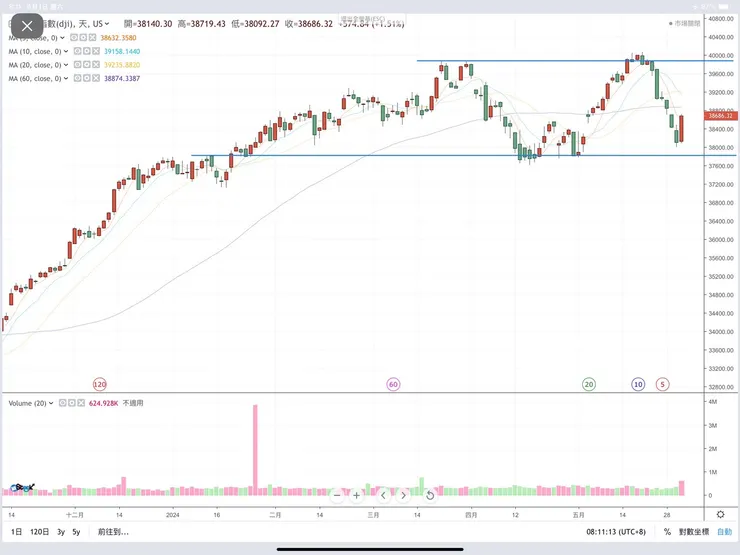The image size is (740, 555).
Task: Hide the MA (5) line using its eye icon
Action: tap(74, 38)
